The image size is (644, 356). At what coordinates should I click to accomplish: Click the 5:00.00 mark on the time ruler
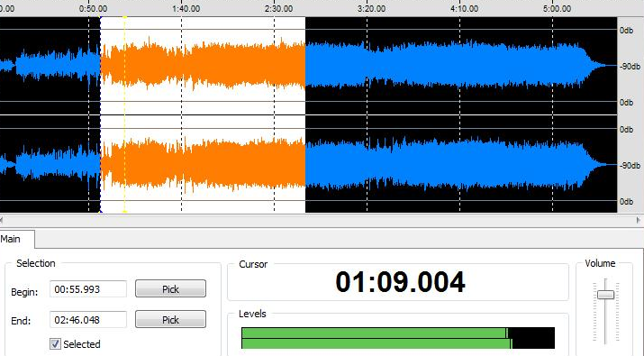click(x=557, y=9)
